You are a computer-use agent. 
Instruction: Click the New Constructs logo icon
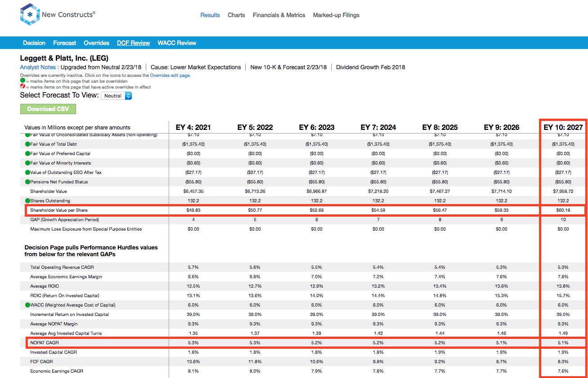click(30, 14)
